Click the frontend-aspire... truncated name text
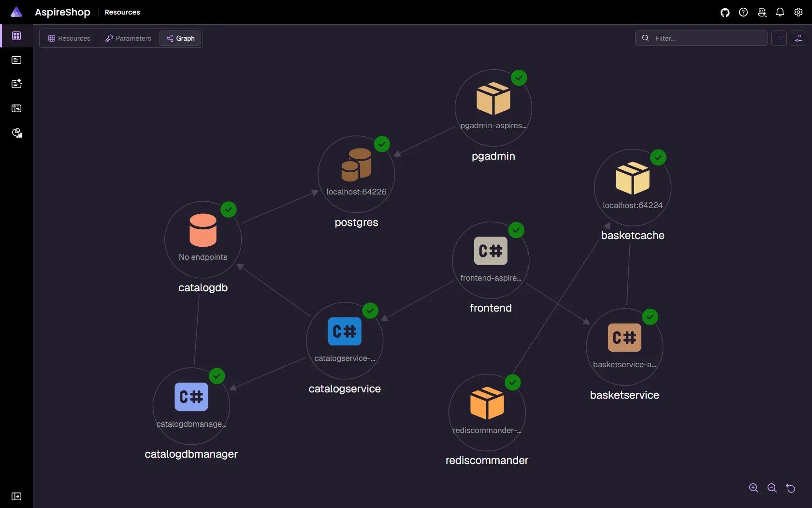 tap(491, 278)
